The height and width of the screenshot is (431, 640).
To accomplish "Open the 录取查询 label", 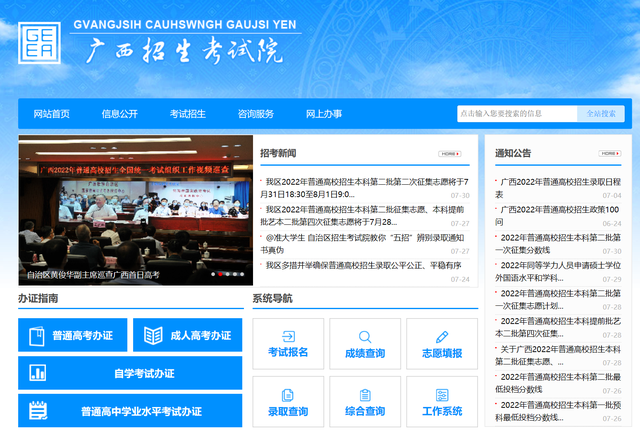I will 288,411.
